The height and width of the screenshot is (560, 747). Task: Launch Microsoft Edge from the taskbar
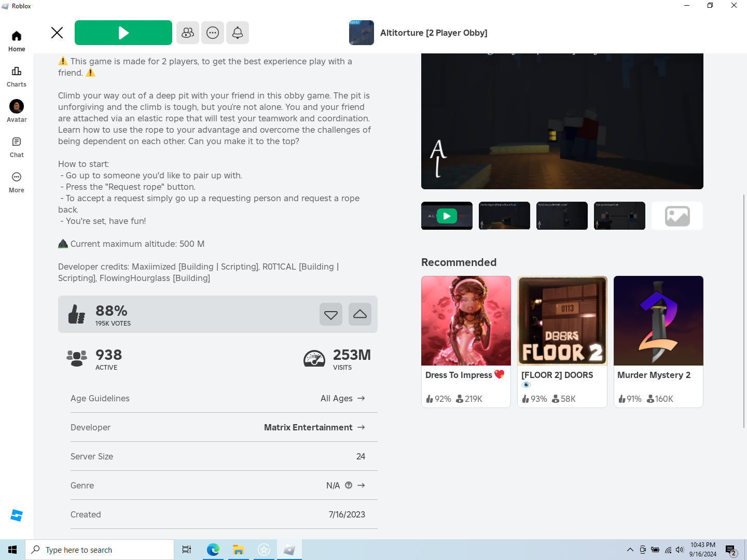(x=213, y=550)
